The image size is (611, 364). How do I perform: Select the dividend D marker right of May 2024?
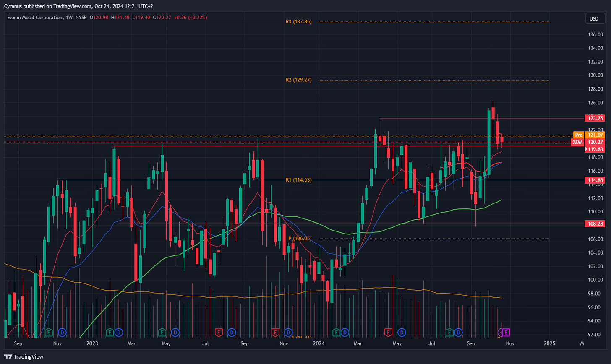click(402, 333)
